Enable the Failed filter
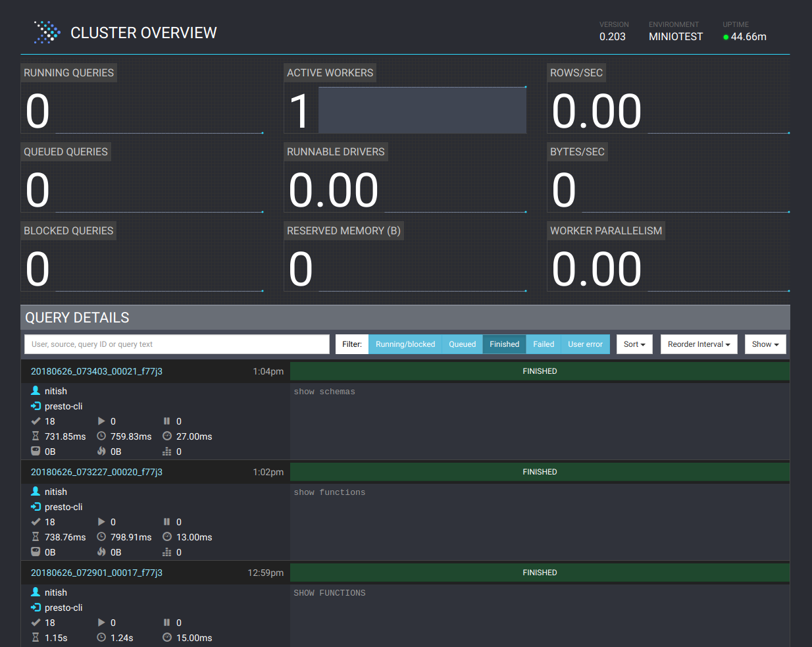The width and height of the screenshot is (812, 647). click(x=543, y=344)
